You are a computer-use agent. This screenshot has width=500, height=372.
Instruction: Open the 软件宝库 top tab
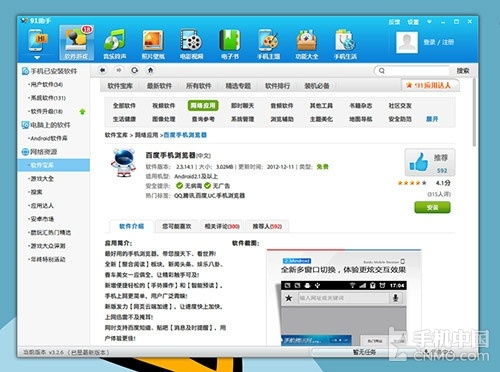point(120,86)
